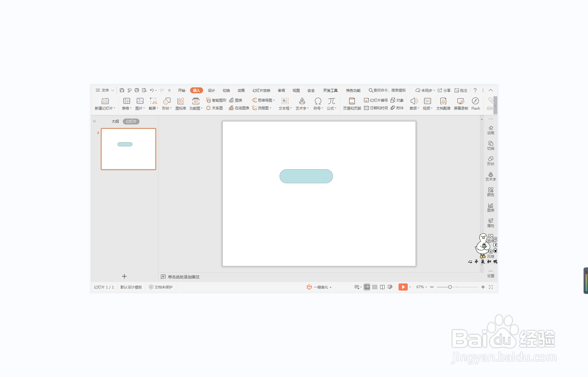The width and height of the screenshot is (588, 377).
Task: Expand the File menu dropdown
Action: (x=113, y=90)
